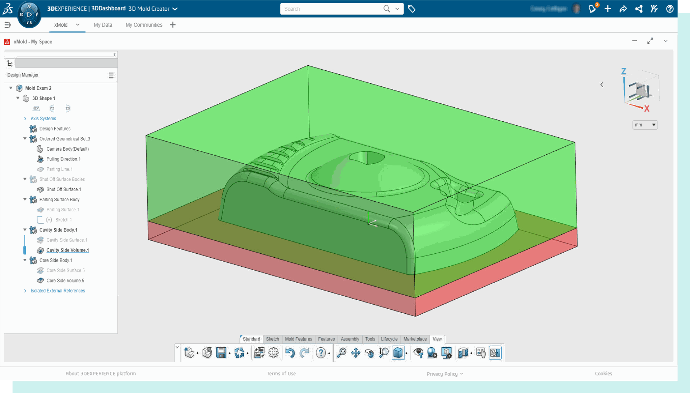Viewport: 690px width, 394px height.
Task: Open the dropdown below the view compass
Action: pos(645,125)
